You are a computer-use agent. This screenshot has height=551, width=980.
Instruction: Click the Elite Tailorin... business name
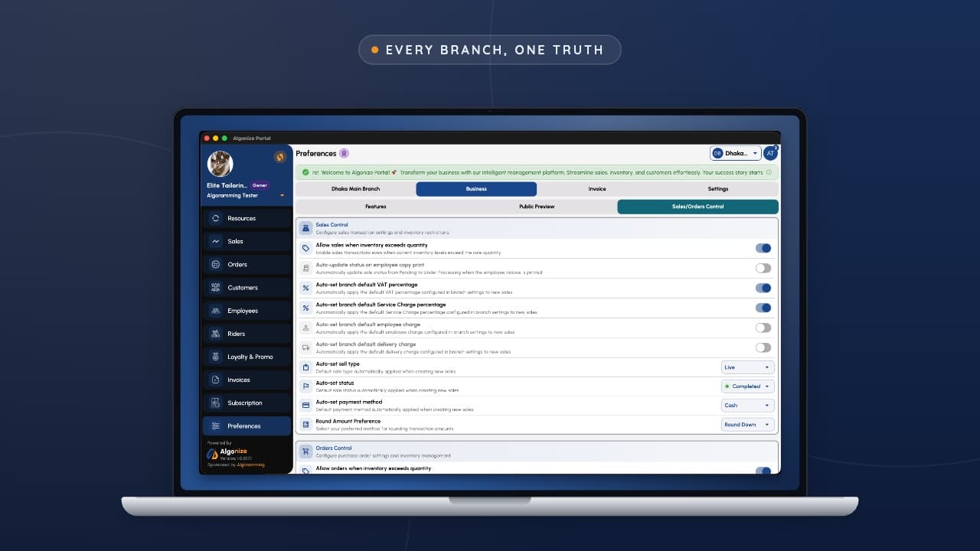pos(227,185)
